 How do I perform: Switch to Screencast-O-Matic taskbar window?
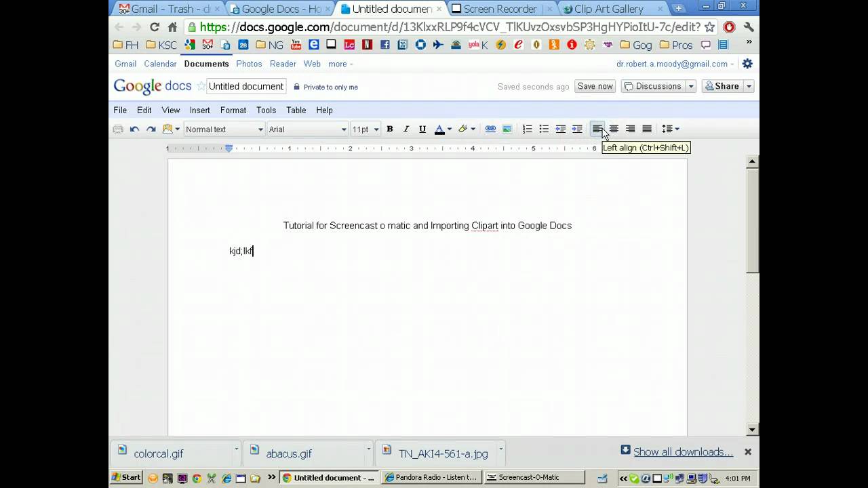[534, 478]
